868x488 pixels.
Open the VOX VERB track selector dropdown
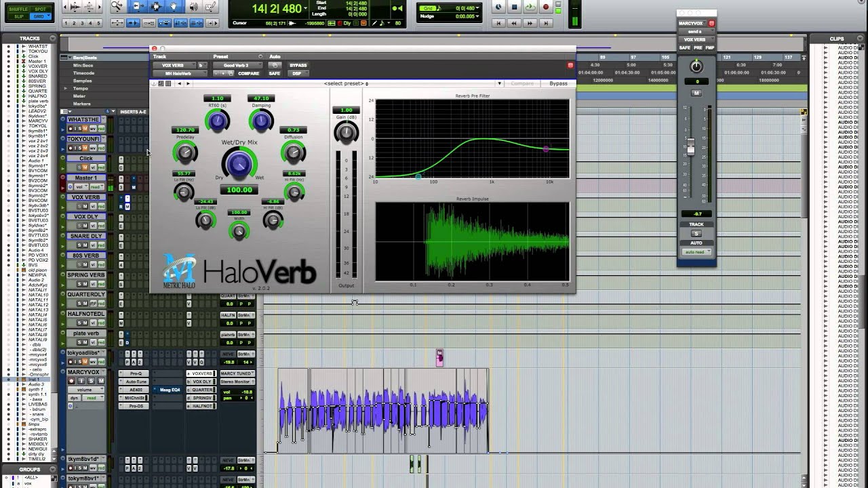173,66
